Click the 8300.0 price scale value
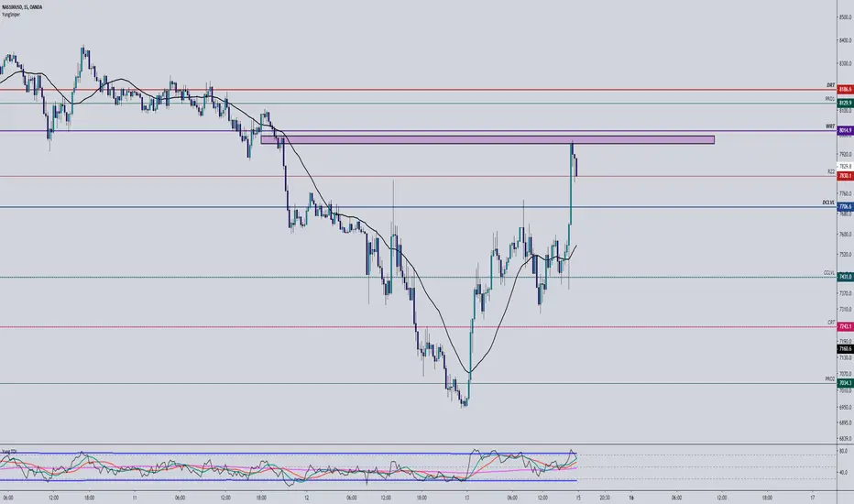This screenshot has height=504, width=854. (x=846, y=64)
